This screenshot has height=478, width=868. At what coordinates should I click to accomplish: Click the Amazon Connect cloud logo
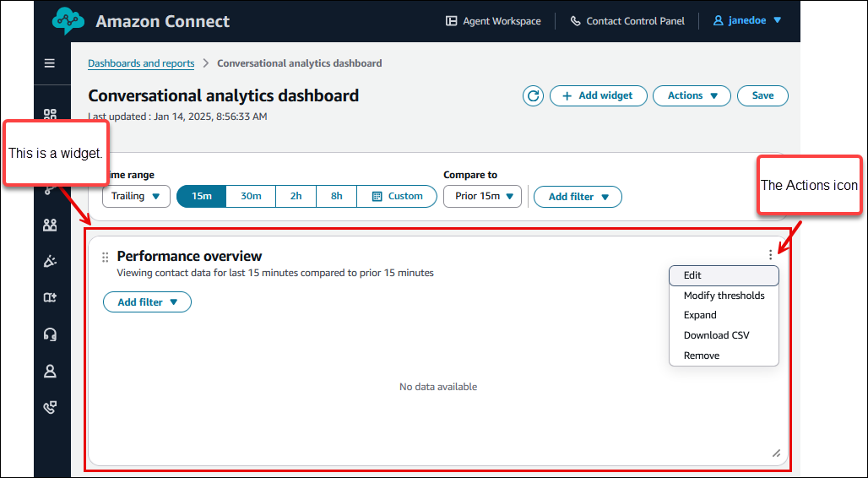tap(68, 21)
